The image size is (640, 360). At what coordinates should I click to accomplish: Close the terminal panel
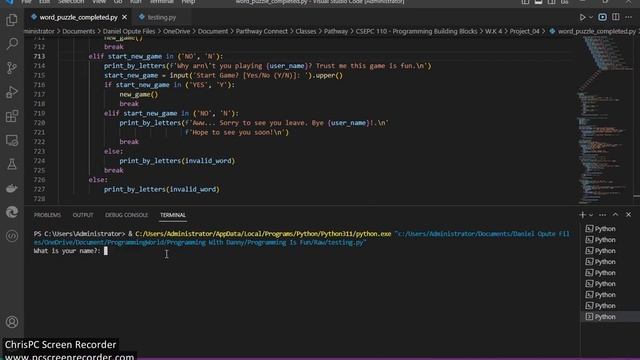tap(628, 215)
